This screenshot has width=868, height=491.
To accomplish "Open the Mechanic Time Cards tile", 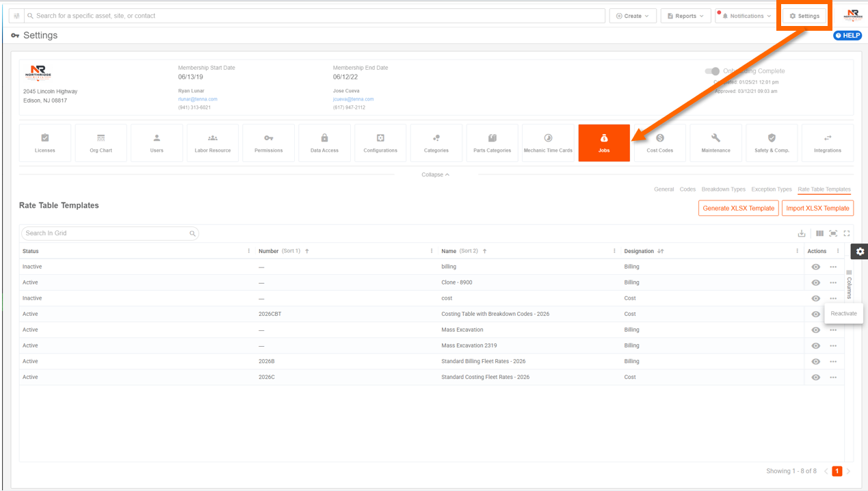I will (548, 143).
